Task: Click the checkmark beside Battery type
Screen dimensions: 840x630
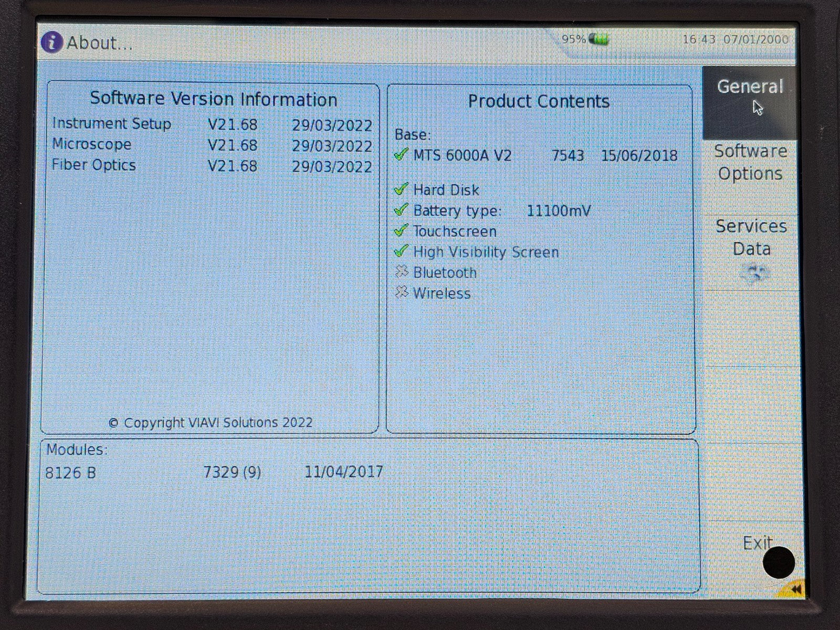Action: click(401, 210)
